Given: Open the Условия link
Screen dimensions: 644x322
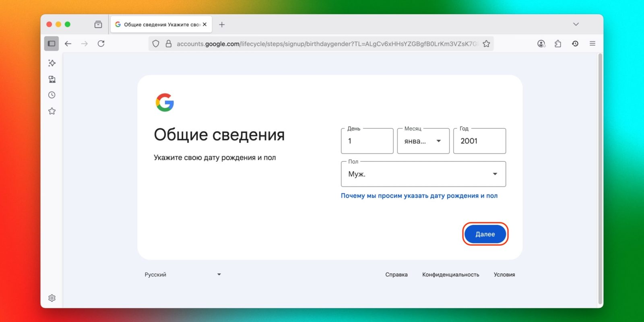Looking at the screenshot, I should pos(504,275).
